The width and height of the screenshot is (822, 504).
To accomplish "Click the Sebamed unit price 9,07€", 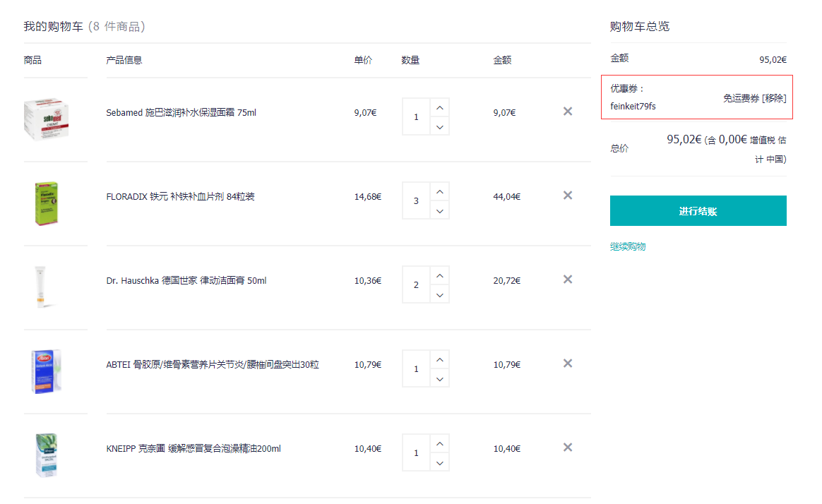I will pyautogui.click(x=365, y=113).
